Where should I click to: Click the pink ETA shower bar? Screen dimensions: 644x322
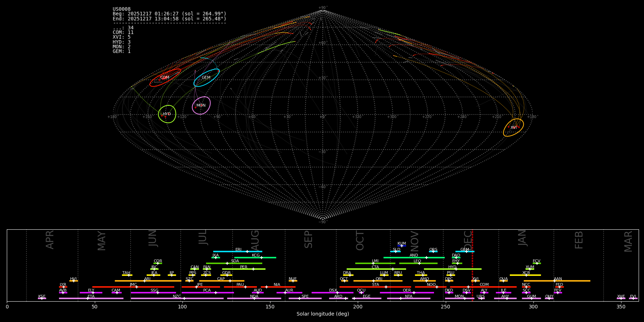click(x=91, y=298)
